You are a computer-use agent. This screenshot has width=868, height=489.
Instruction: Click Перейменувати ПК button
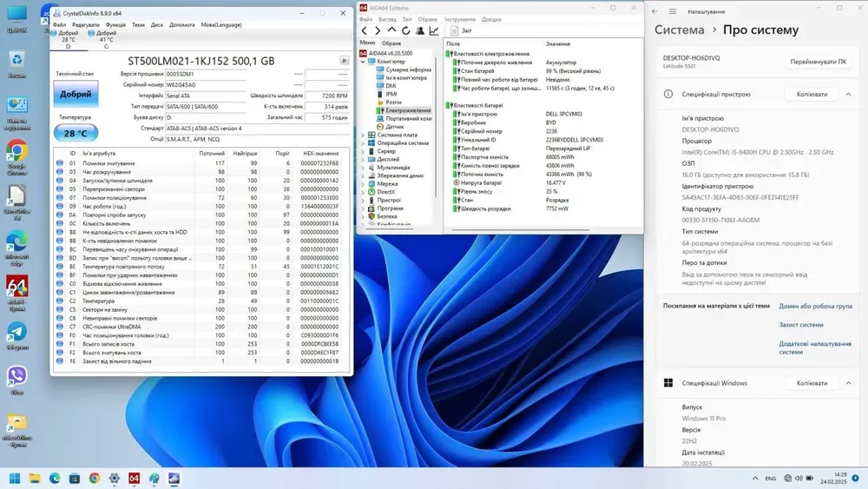point(819,62)
